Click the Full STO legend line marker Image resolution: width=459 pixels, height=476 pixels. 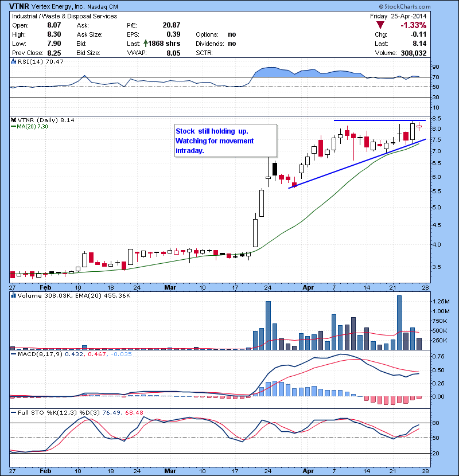(x=13, y=412)
